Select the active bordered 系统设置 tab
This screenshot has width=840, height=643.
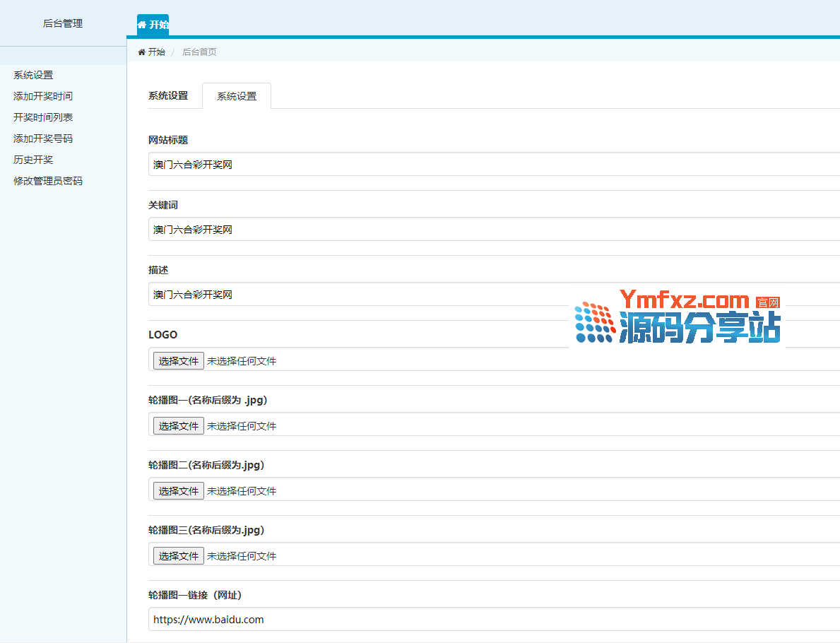237,97
